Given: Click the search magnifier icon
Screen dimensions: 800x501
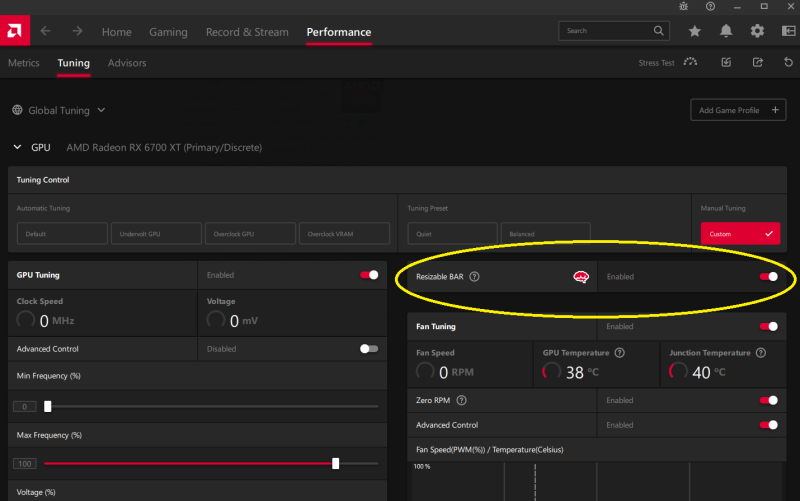Looking at the screenshot, I should point(659,31).
